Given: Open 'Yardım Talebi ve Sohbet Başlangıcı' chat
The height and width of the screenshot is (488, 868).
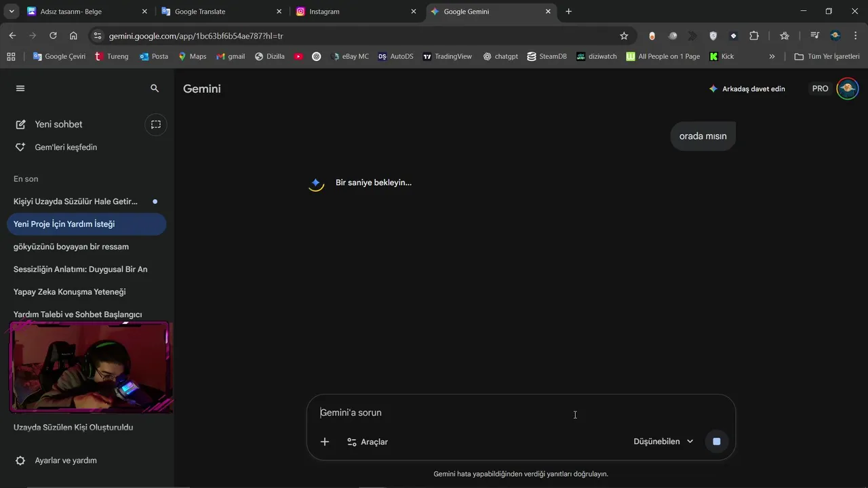Looking at the screenshot, I should coord(86,314).
